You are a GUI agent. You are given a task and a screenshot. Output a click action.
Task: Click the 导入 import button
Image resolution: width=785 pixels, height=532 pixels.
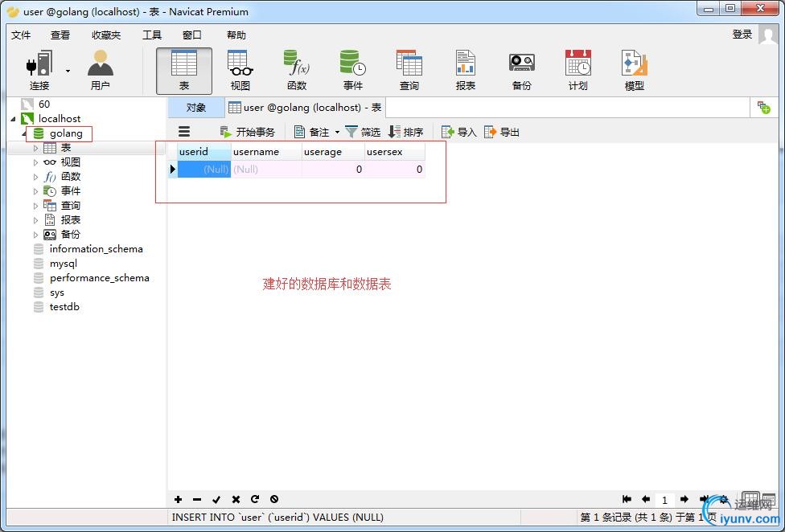[458, 132]
